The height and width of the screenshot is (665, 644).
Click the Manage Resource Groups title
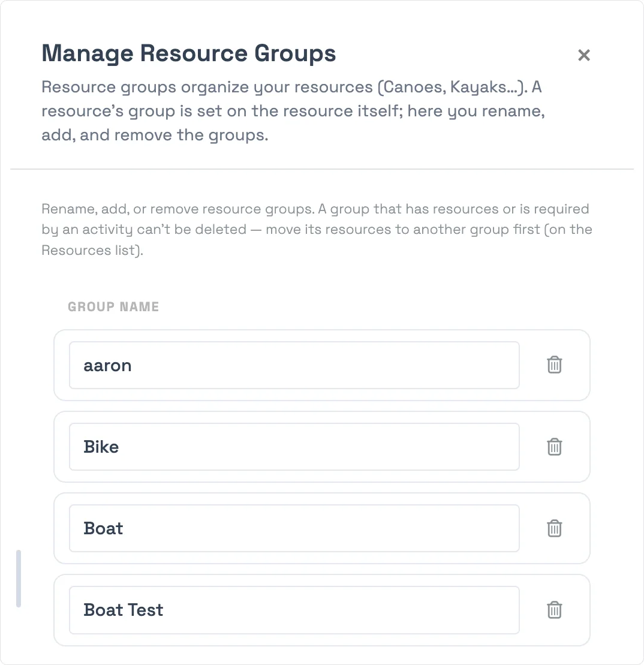click(189, 53)
